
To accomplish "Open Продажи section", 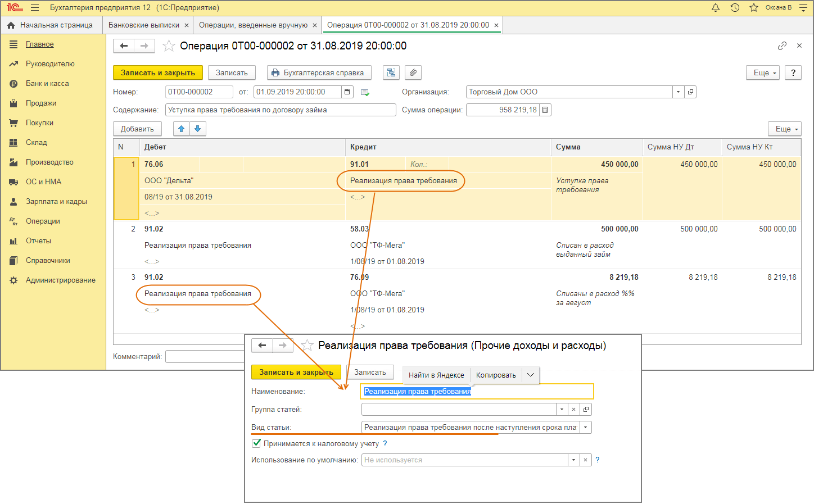I will tap(41, 103).
